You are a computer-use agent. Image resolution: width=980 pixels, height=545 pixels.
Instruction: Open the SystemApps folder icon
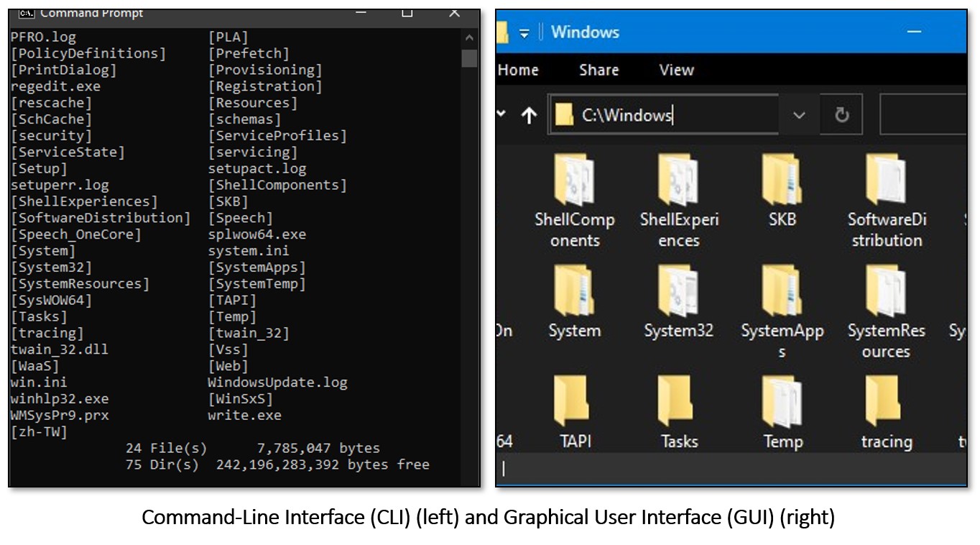coord(782,290)
